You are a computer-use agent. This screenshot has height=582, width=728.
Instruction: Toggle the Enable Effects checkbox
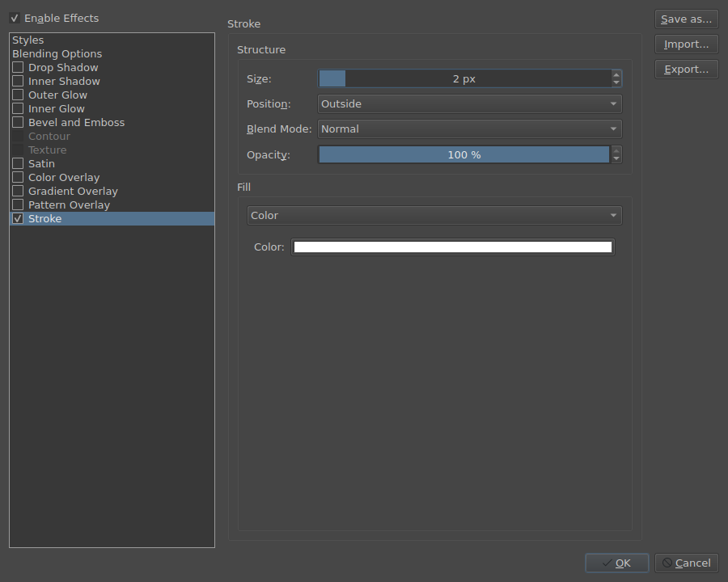pyautogui.click(x=15, y=18)
